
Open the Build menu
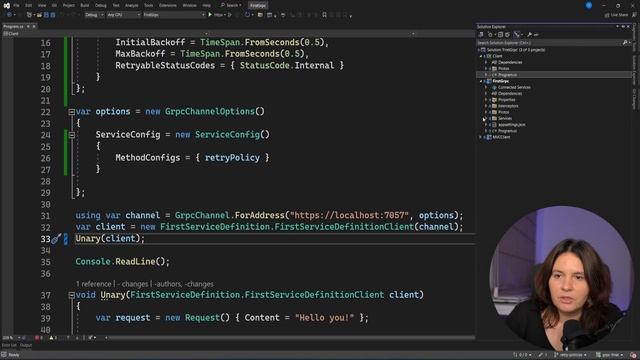(84, 5)
